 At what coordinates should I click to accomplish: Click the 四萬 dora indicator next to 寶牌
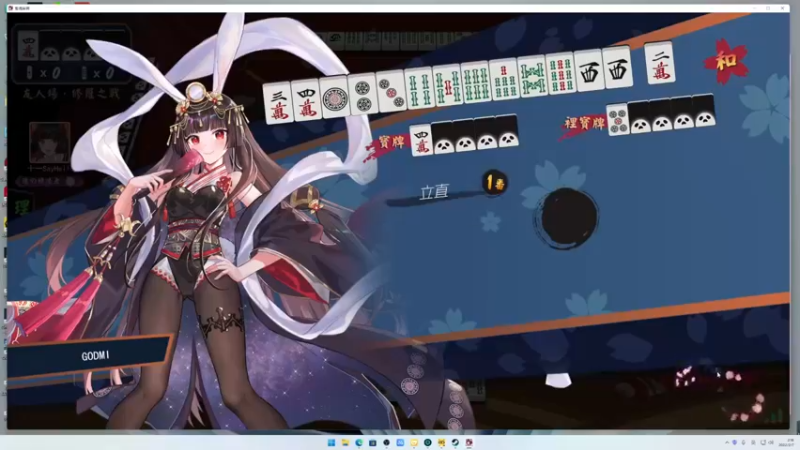(421, 140)
